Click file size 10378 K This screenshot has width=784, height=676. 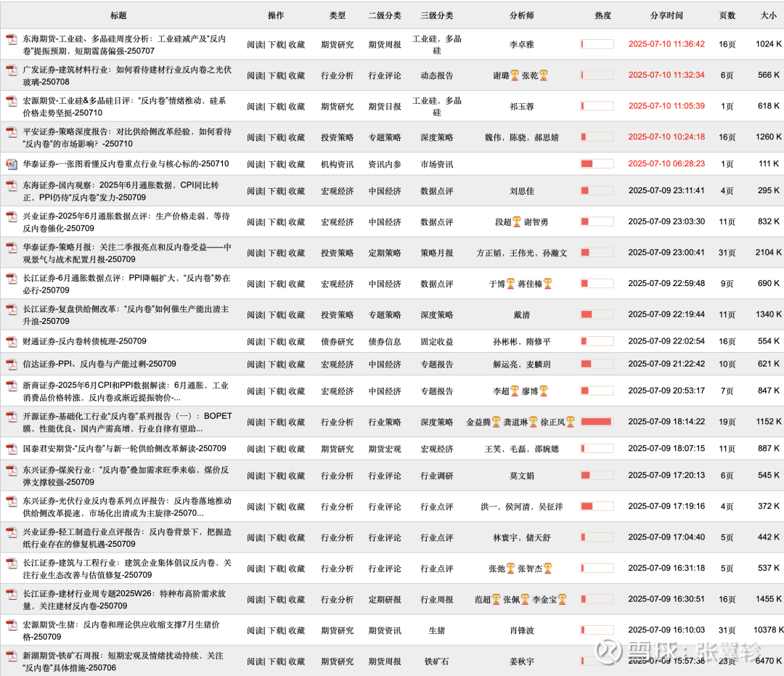(769, 630)
